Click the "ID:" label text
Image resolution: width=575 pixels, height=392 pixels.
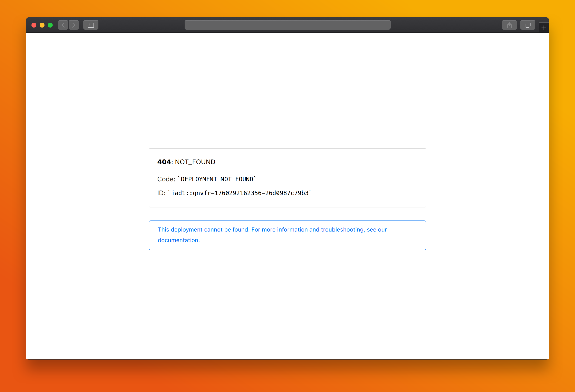tap(161, 193)
